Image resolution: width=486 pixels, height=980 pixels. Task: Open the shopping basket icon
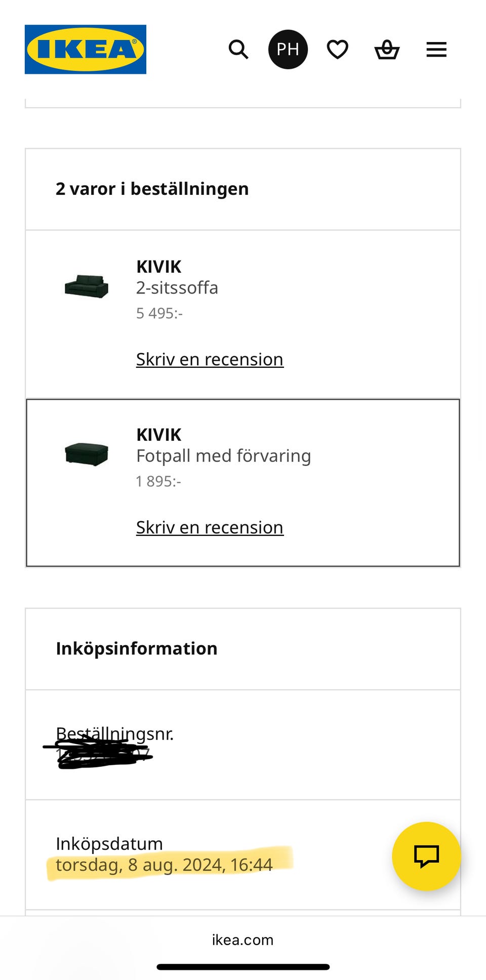[x=387, y=50]
